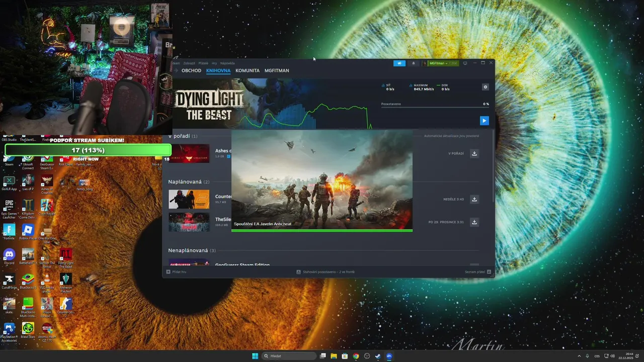
Task: Open the Arkheron Playtest shortcut
Action: [x=65, y=282]
